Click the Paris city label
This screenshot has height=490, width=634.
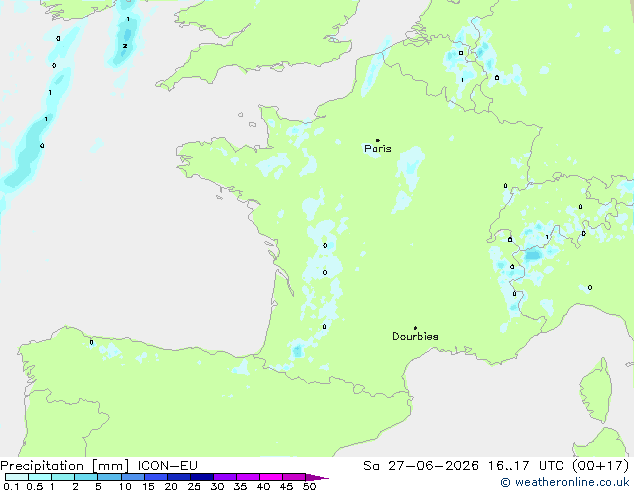coord(378,148)
